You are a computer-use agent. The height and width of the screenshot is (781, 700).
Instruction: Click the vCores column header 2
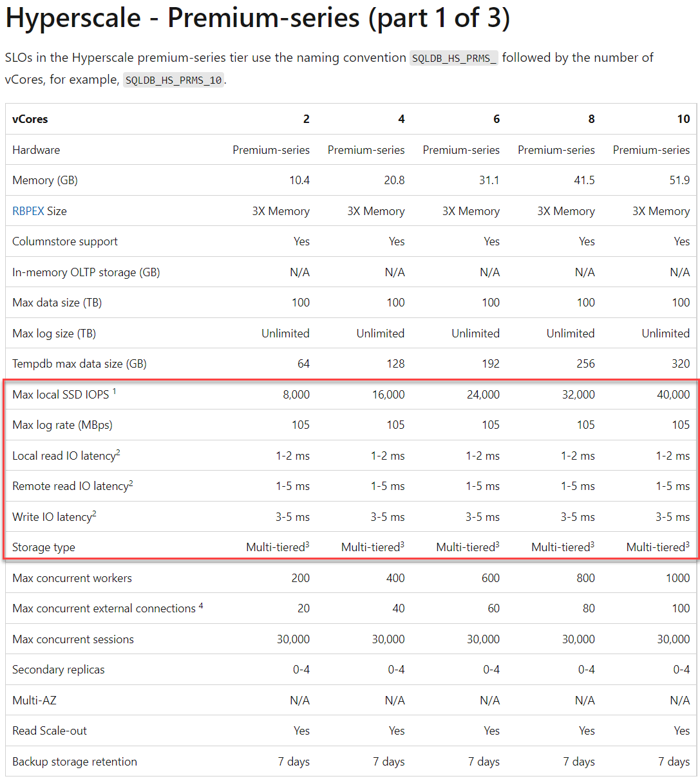click(x=307, y=119)
